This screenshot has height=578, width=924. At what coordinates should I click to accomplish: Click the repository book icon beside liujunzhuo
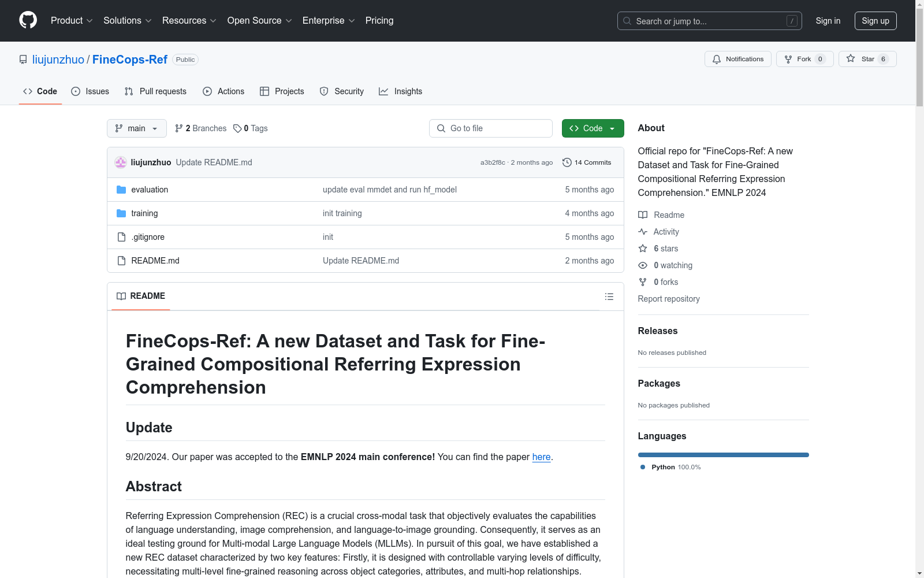coord(23,60)
